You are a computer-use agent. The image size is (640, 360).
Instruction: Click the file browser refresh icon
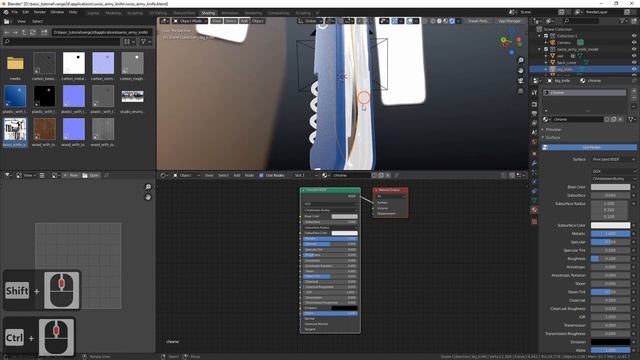pyautogui.click(x=33, y=32)
